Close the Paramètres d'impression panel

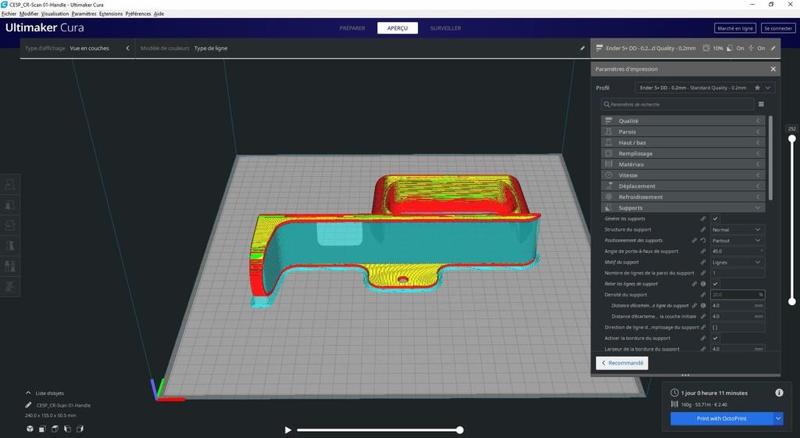773,69
